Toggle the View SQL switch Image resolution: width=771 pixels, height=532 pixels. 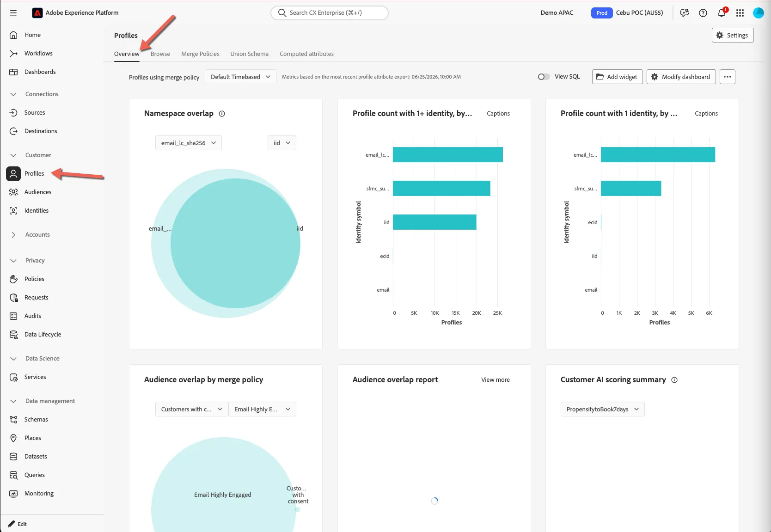(x=544, y=77)
